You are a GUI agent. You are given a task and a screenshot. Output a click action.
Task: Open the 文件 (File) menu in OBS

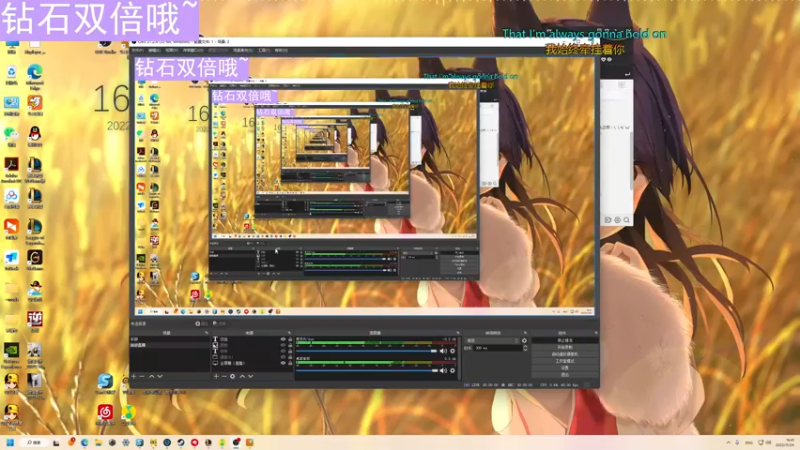[137, 50]
